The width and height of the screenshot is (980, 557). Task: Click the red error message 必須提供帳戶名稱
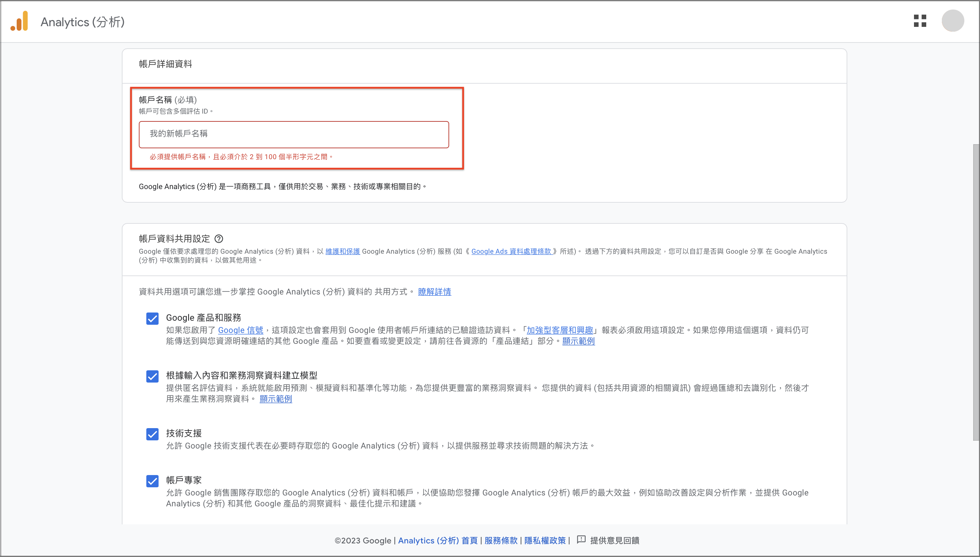tap(241, 157)
